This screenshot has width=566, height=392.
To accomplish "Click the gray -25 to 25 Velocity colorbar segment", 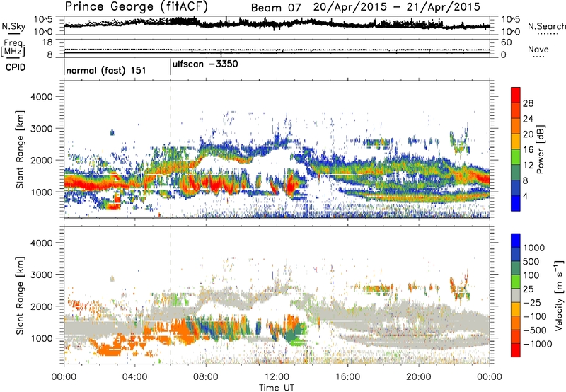I will click(516, 296).
